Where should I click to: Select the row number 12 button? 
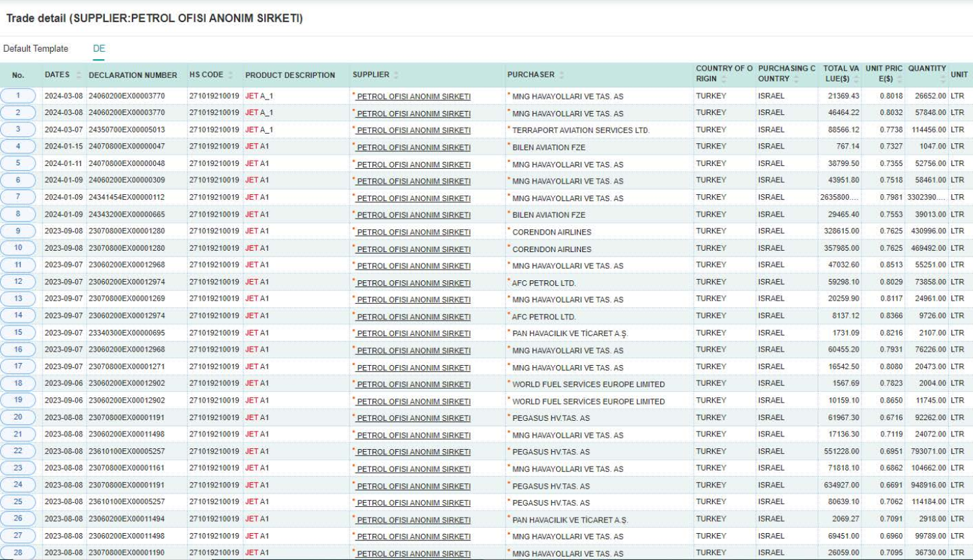18,282
